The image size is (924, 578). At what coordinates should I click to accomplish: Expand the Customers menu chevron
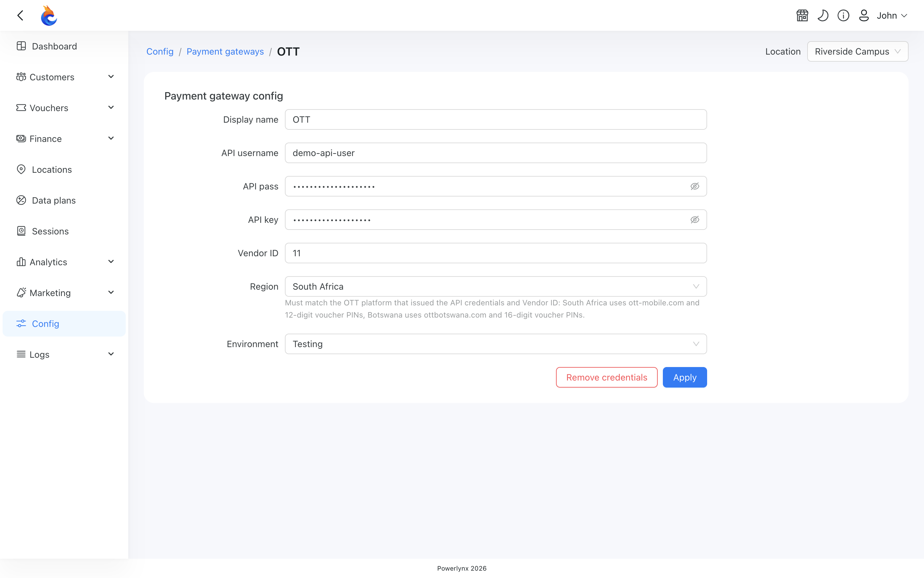pyautogui.click(x=111, y=77)
